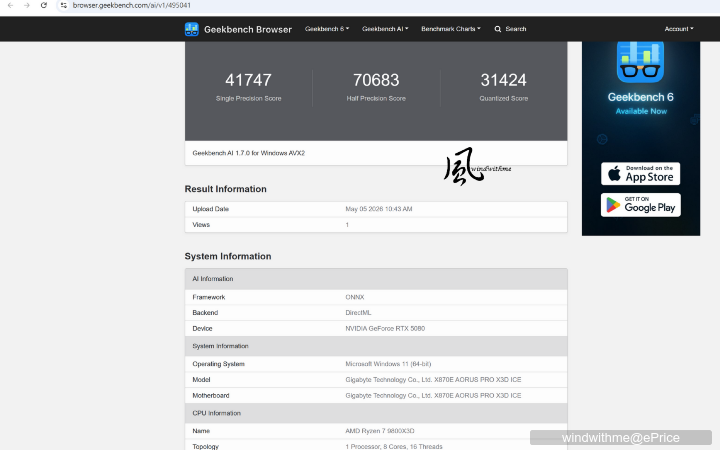The image size is (720, 450).
Task: Select the 41747 single precision score
Action: [248, 80]
